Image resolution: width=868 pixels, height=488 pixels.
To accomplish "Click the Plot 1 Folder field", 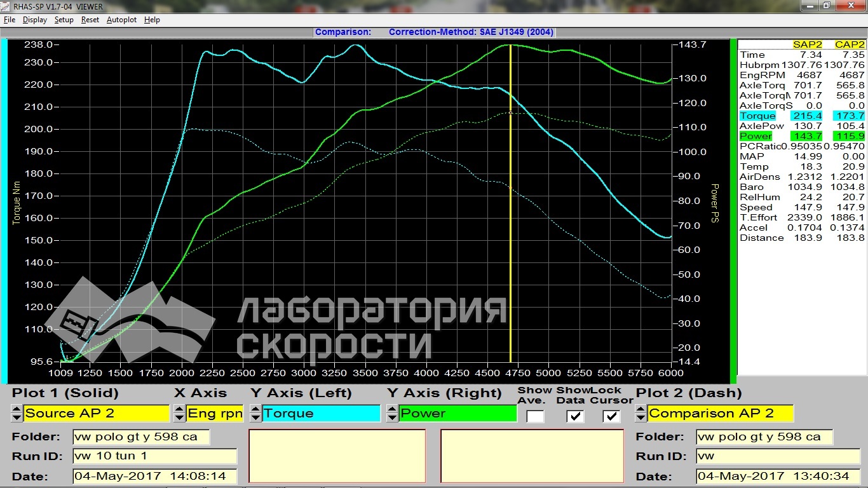I will click(141, 437).
